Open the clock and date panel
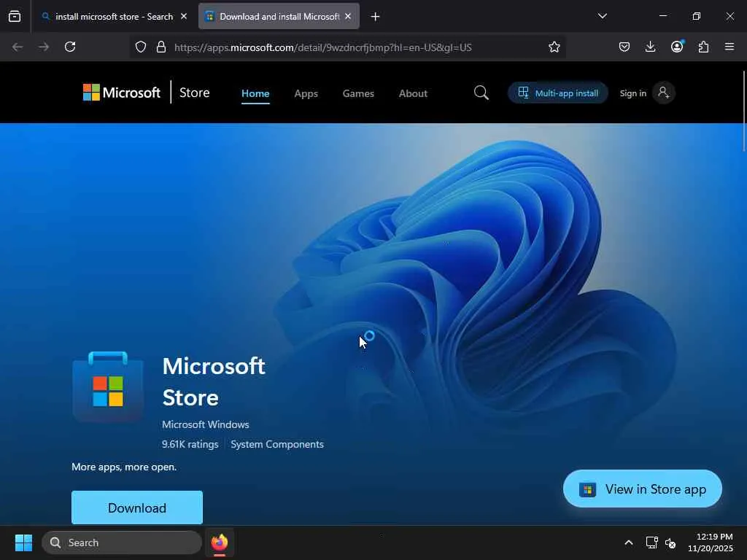This screenshot has width=747, height=560. pos(711,542)
